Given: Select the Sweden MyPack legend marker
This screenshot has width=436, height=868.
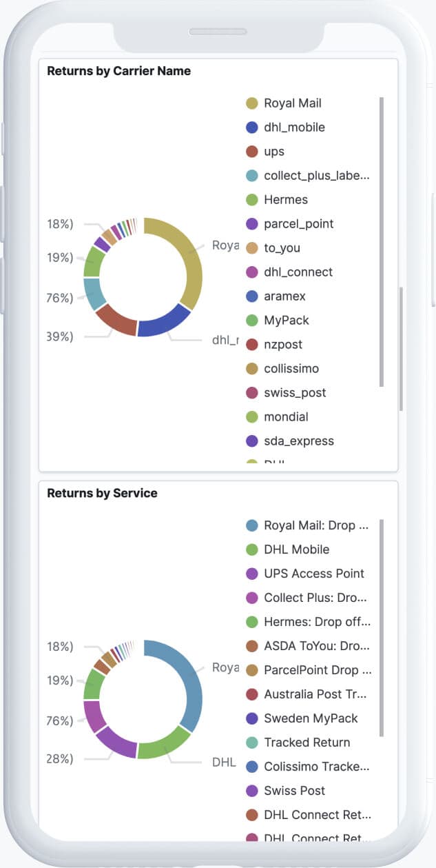Looking at the screenshot, I should [x=253, y=718].
